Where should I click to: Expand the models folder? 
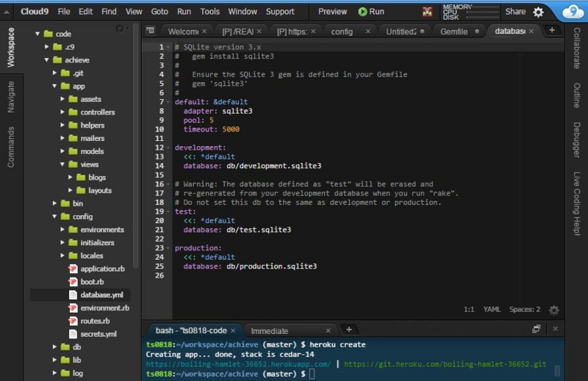[x=62, y=151]
